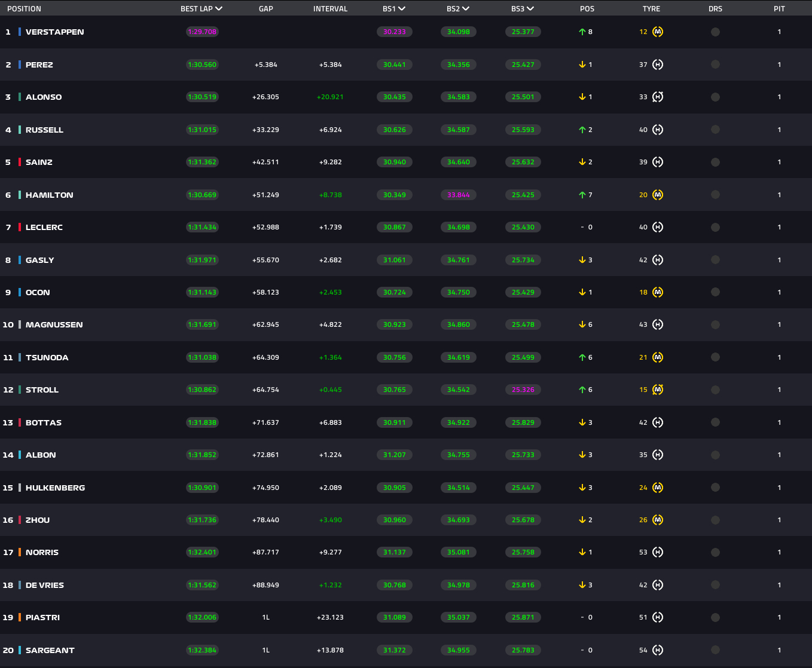This screenshot has height=668, width=812.
Task: Click the green up arrow in Verstappen's row
Action: click(582, 32)
